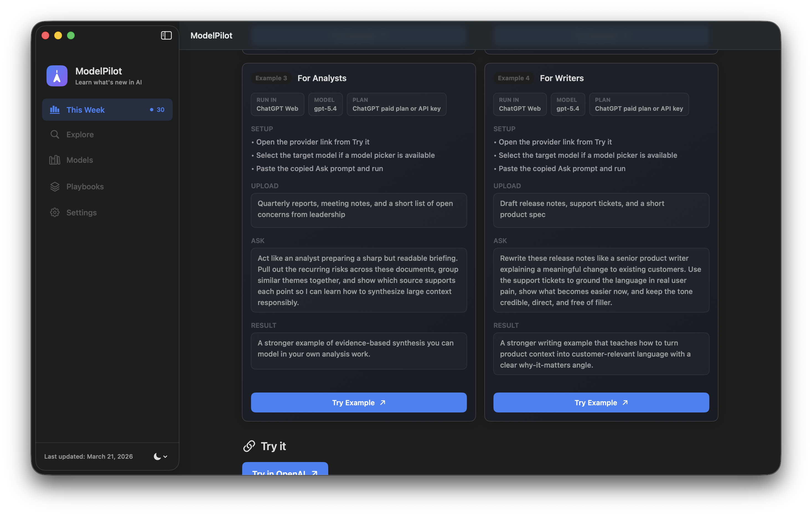
Task: Click Try Example under the For Writers card
Action: pos(601,402)
